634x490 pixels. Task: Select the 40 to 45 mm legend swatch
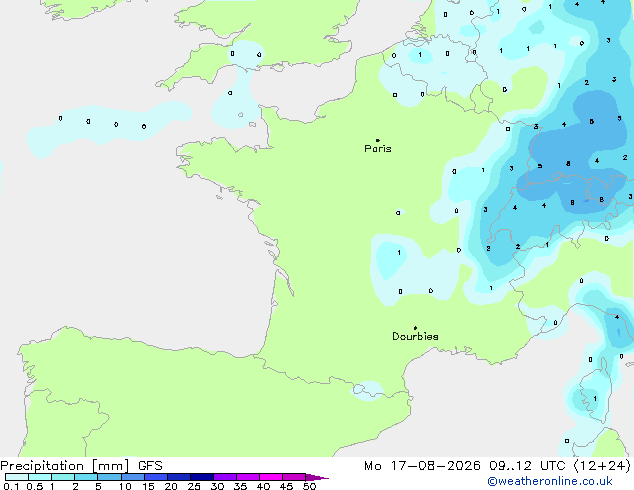click(271, 477)
